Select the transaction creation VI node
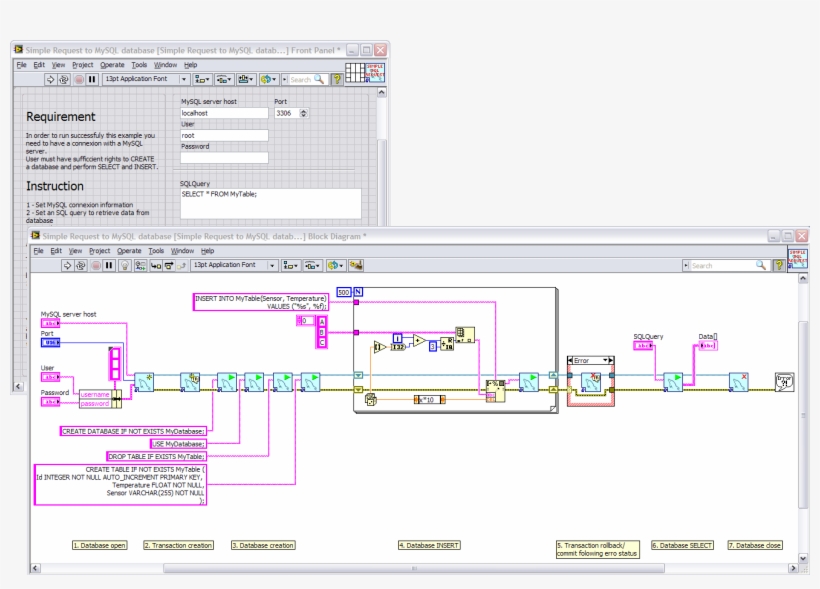The width and height of the screenshot is (820, 589). pyautogui.click(x=190, y=382)
